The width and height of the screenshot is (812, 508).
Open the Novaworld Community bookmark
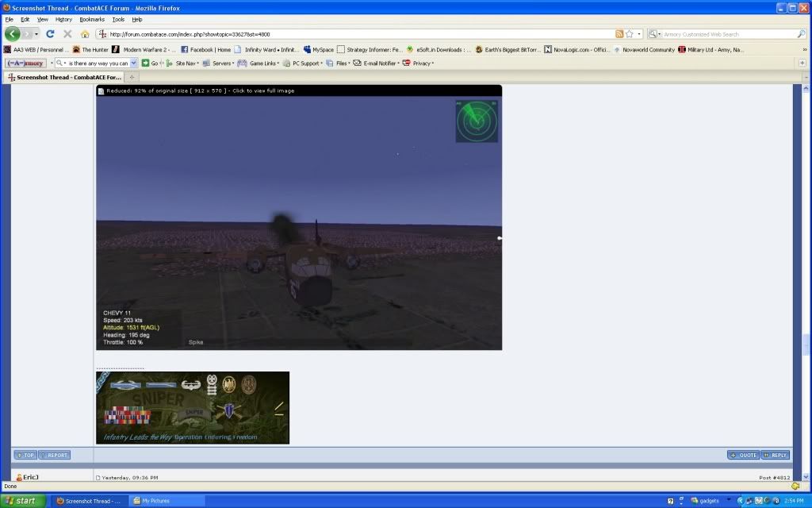(644, 50)
